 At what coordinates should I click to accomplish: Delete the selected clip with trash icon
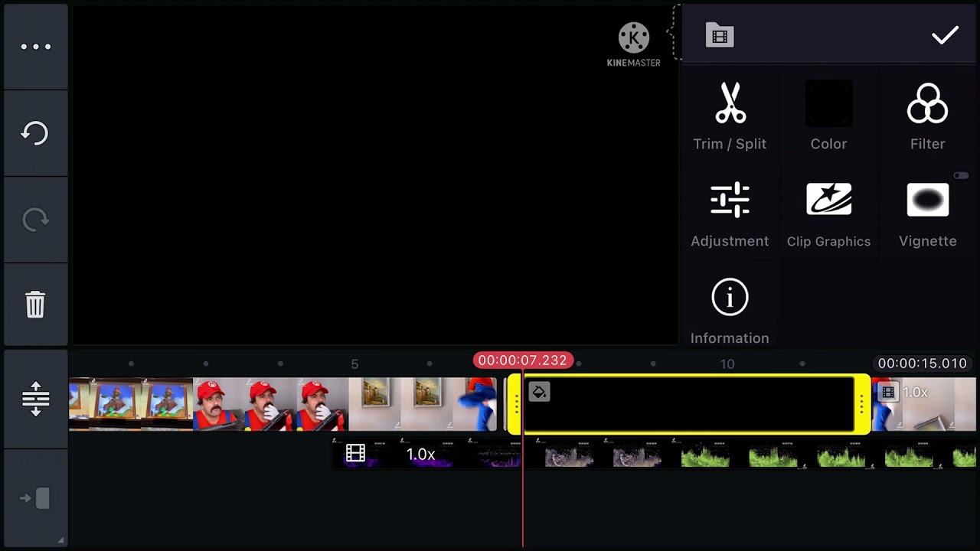tap(35, 305)
